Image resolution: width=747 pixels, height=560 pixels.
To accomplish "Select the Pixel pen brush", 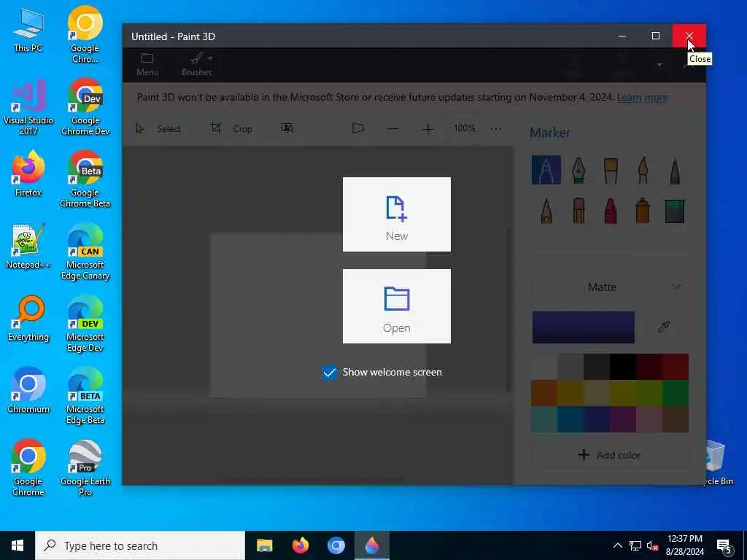I will [x=675, y=171].
